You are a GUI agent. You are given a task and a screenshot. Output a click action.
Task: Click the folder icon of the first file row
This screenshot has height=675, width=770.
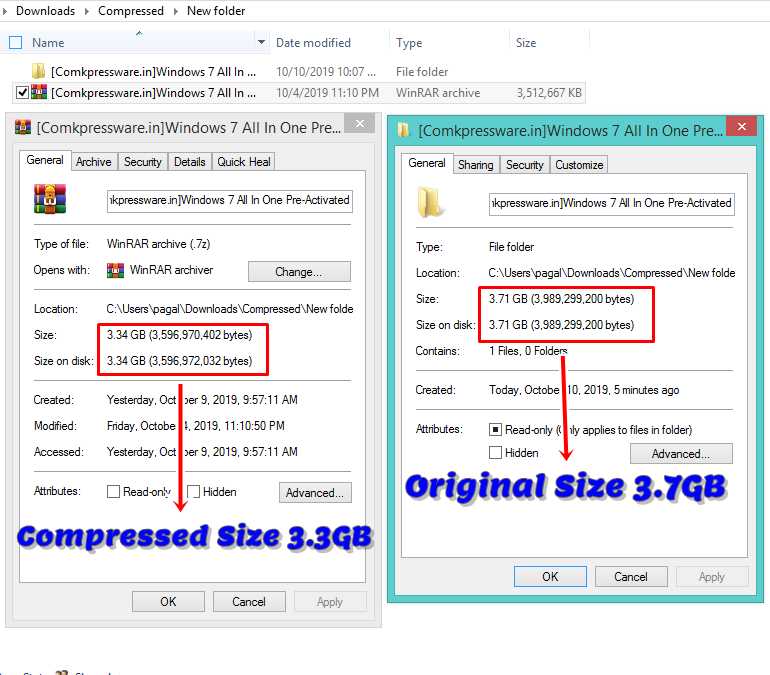pos(38,71)
